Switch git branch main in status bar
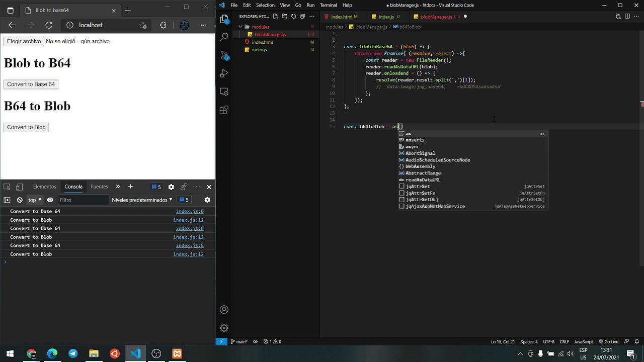 [239, 342]
